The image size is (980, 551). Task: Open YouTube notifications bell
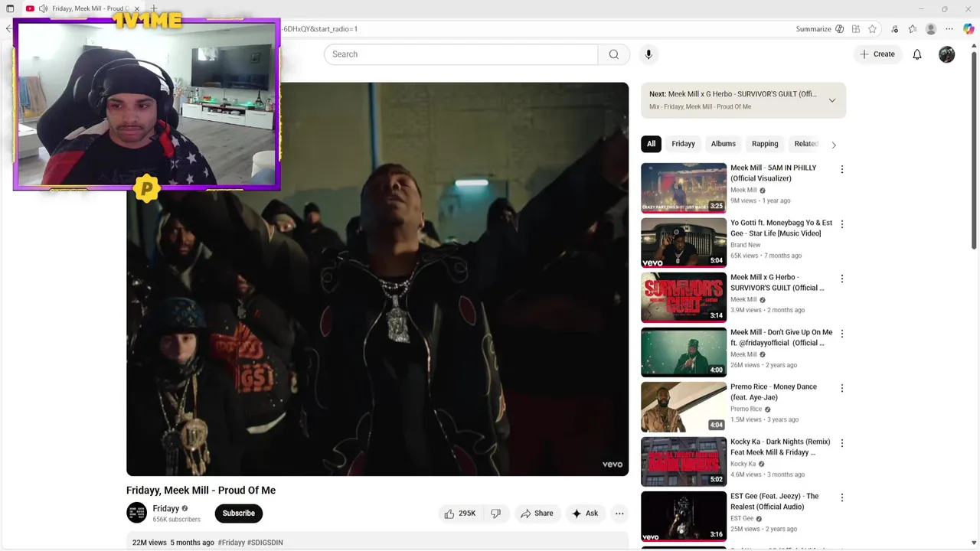point(917,54)
